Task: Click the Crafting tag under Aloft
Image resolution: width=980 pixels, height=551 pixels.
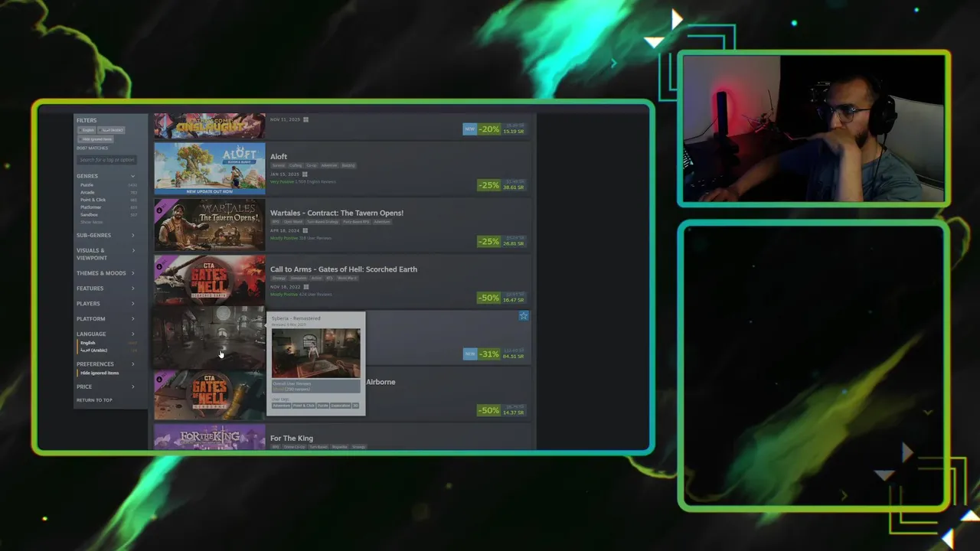Action: (x=296, y=165)
